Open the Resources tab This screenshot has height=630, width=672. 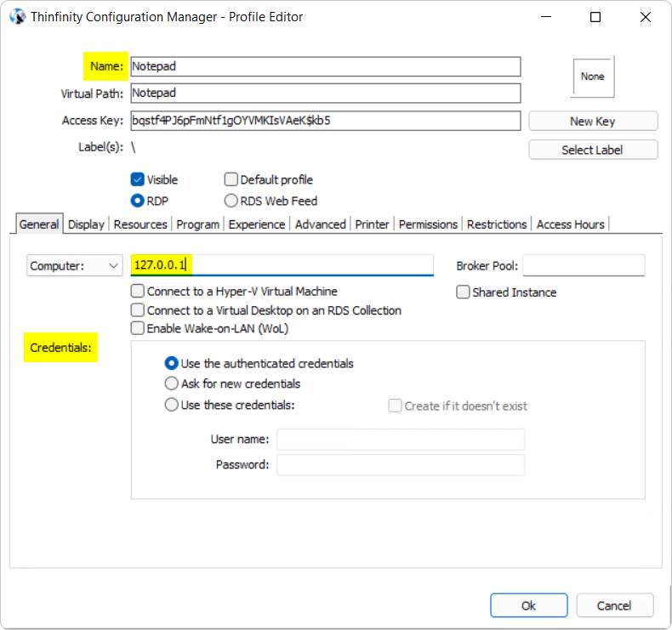point(140,224)
